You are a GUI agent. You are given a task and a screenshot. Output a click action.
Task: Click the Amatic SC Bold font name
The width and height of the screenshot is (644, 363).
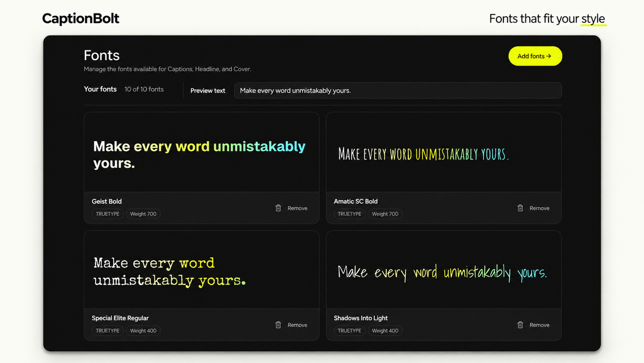356,201
